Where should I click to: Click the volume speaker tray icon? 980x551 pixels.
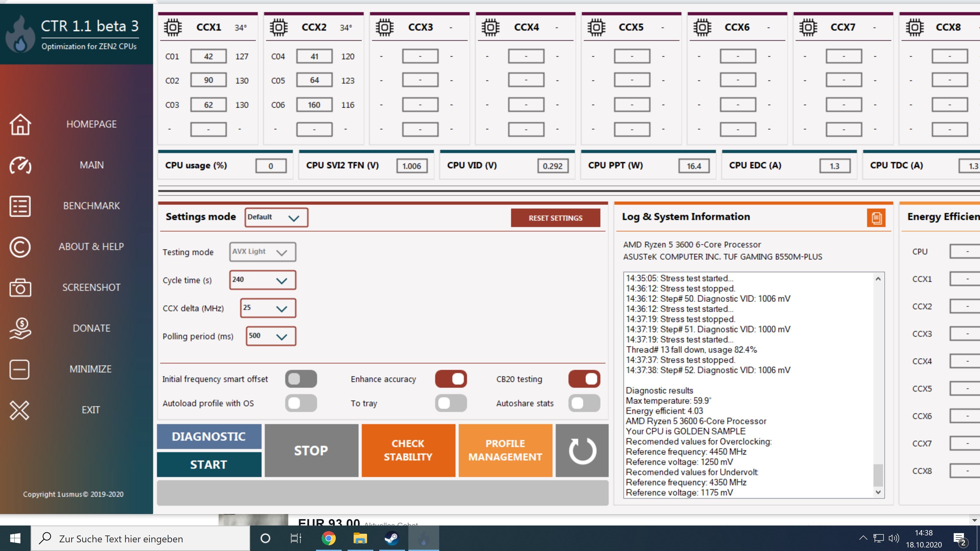[894, 538]
